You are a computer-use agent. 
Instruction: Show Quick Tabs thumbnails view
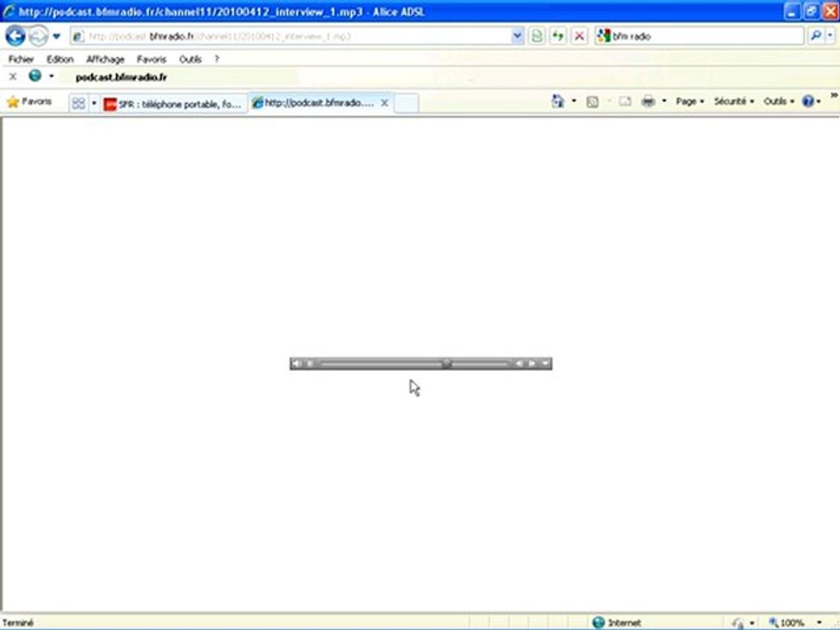(x=78, y=103)
